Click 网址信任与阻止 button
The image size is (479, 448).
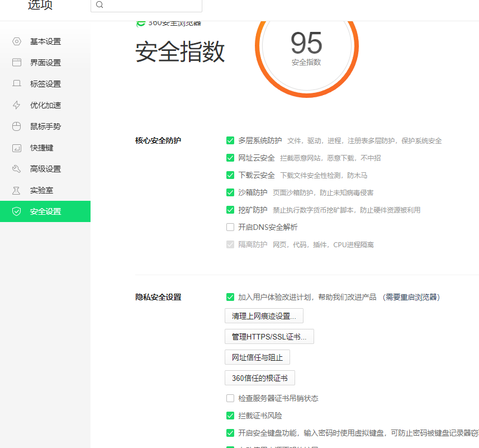257,357
